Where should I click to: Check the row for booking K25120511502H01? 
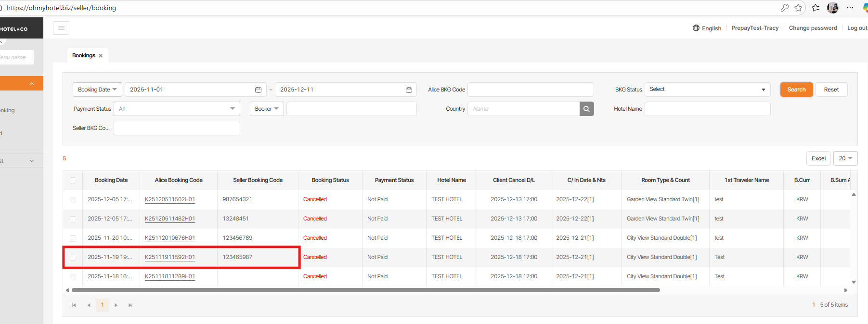(x=73, y=200)
